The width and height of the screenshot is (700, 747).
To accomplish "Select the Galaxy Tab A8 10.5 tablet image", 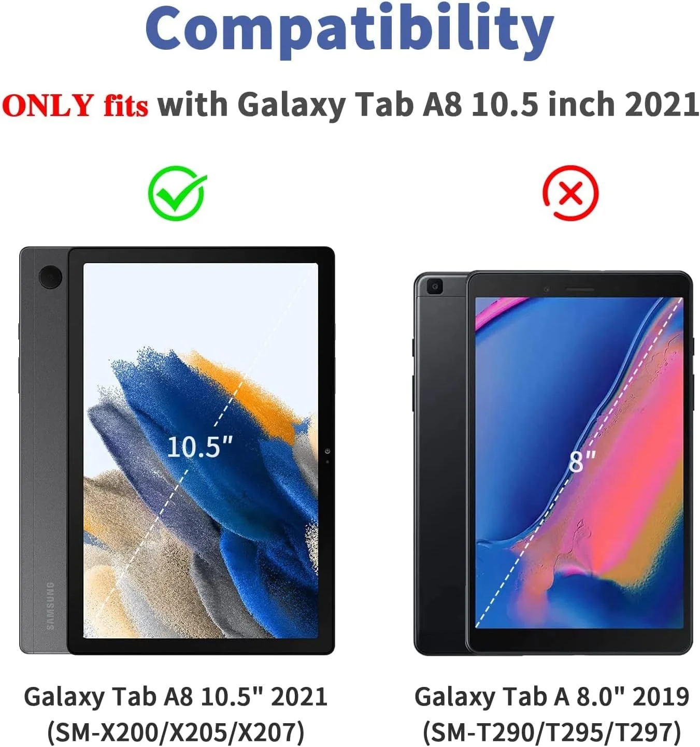I will click(x=177, y=451).
